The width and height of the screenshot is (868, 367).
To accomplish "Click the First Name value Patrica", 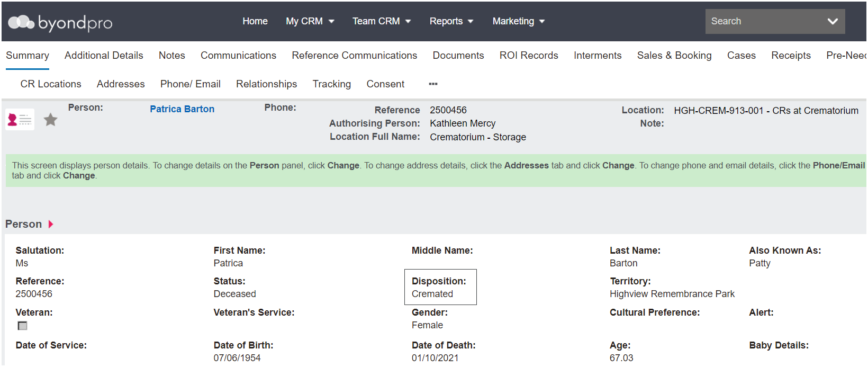I will 228,263.
